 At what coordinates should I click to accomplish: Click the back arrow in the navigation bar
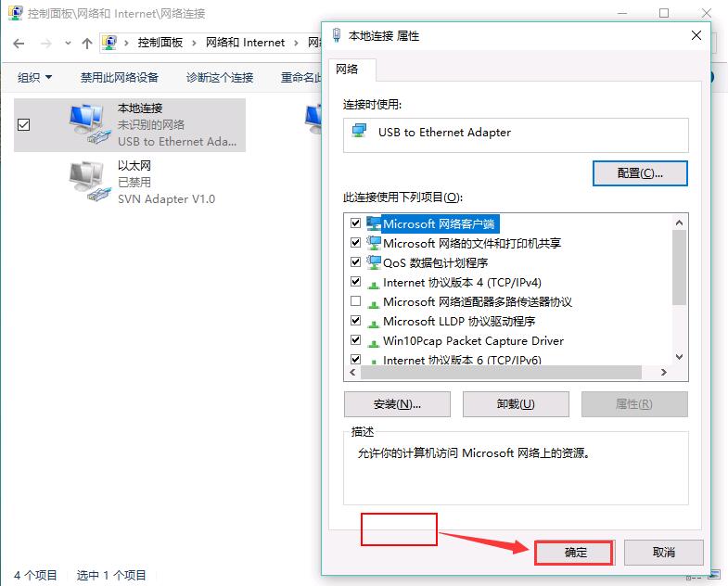[19, 44]
